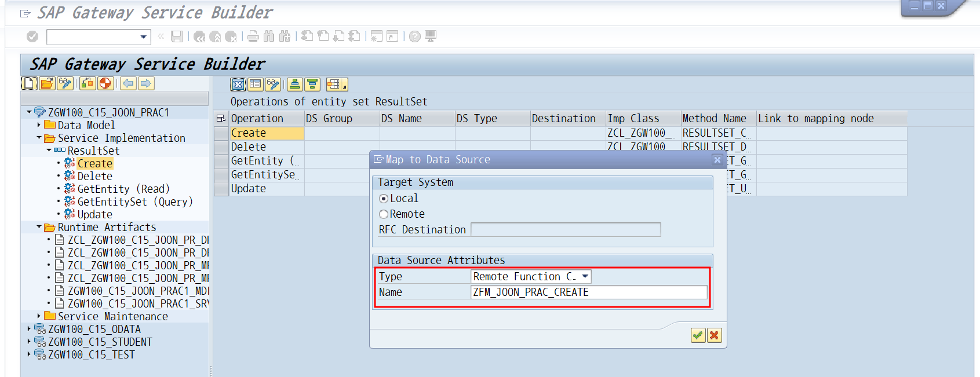Open the grid layout settings icon
This screenshot has width=980, height=377.
point(337,85)
